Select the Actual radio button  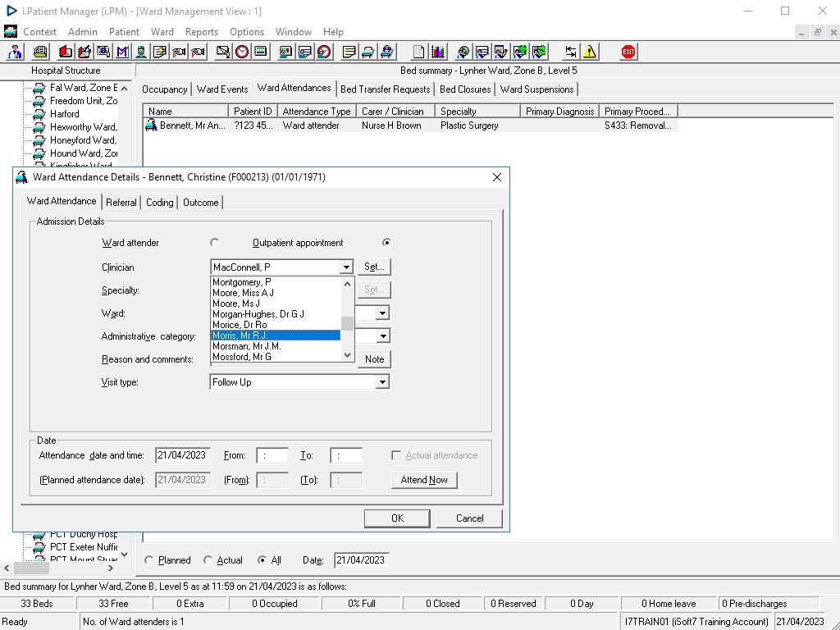208,559
